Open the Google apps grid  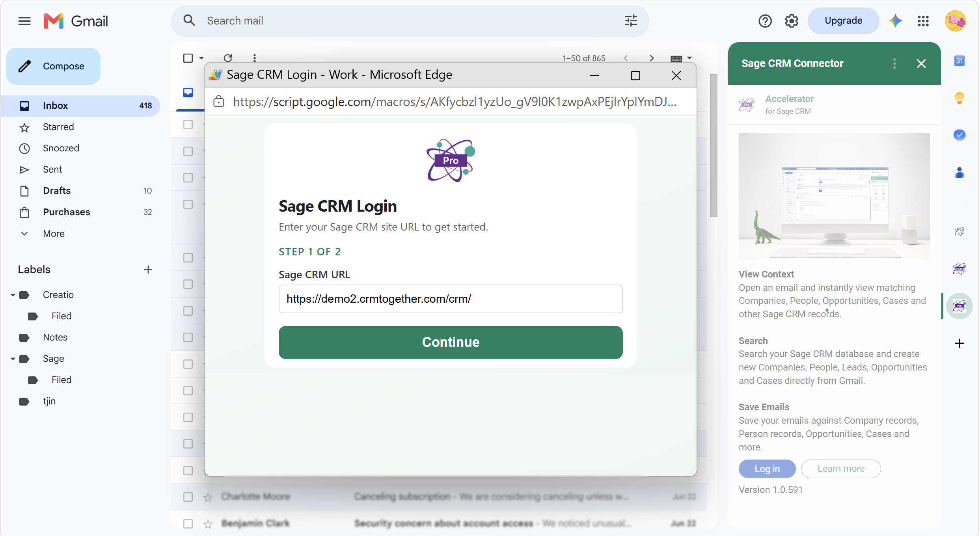(923, 21)
